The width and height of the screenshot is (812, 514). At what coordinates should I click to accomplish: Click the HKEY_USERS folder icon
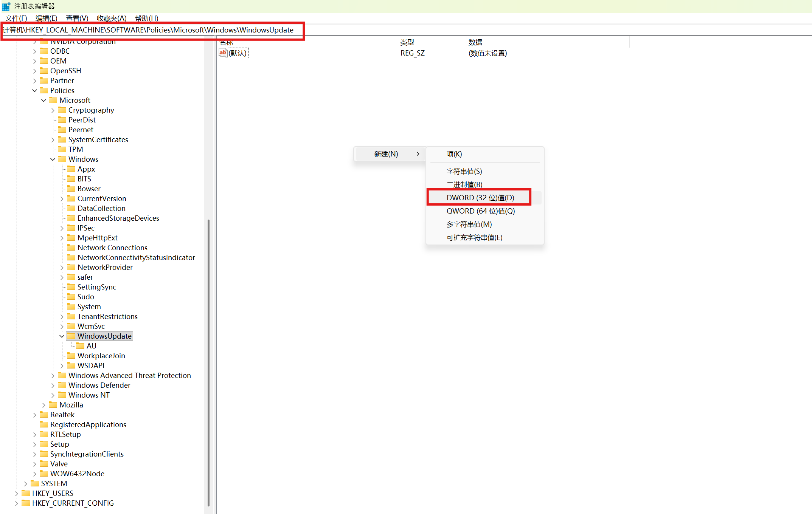[x=26, y=493]
